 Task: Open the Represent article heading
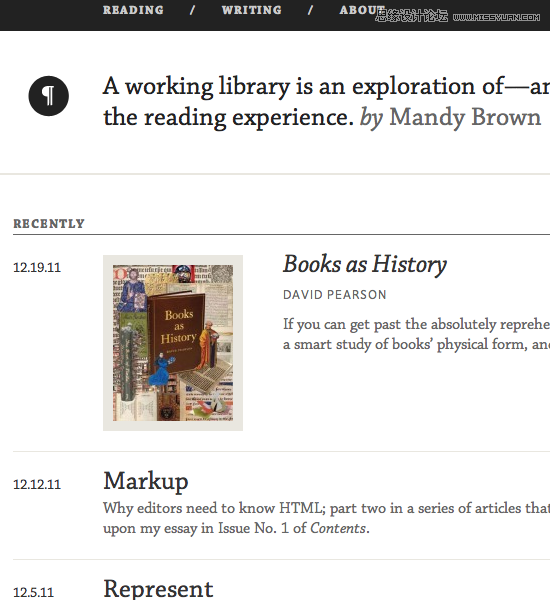(158, 588)
